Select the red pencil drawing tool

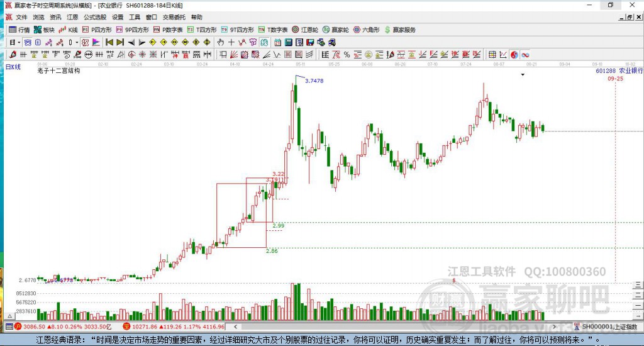[x=13, y=55]
